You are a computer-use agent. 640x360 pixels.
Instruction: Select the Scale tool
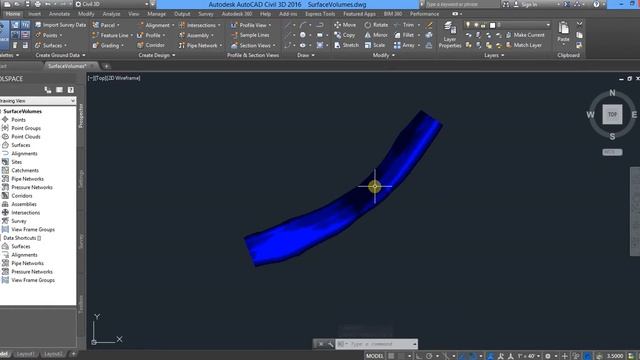coord(375,45)
